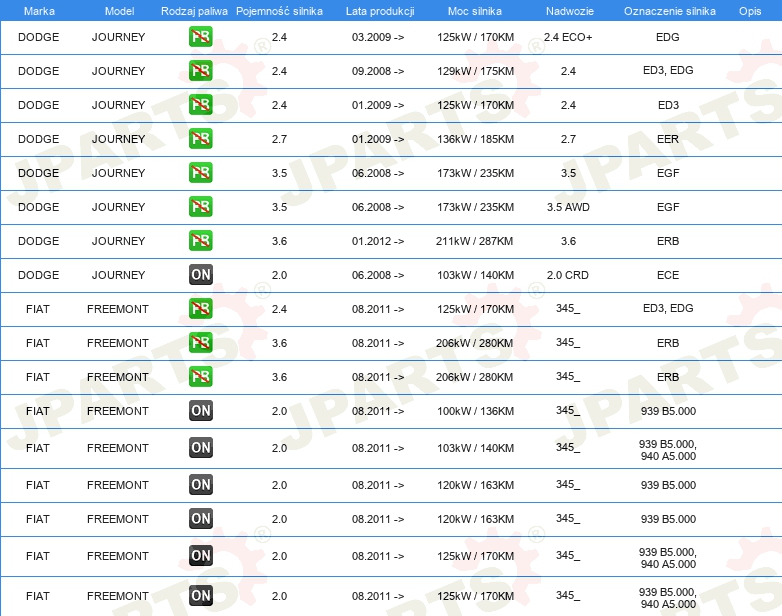The image size is (782, 616).
Task: Click Opis column header
Action: point(750,11)
